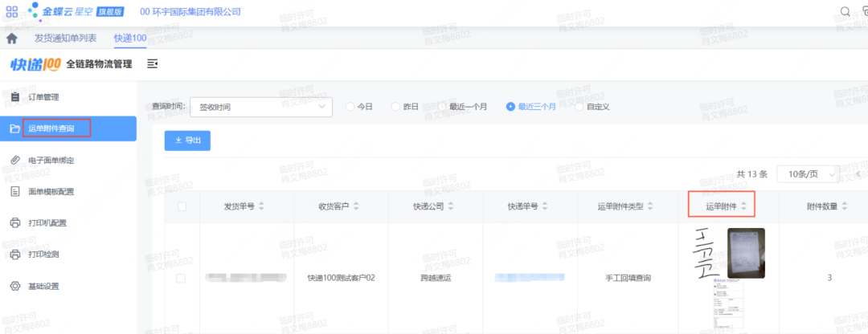Click the 打印机配置 printer icon
The image size is (868, 334).
pyautogui.click(x=15, y=223)
